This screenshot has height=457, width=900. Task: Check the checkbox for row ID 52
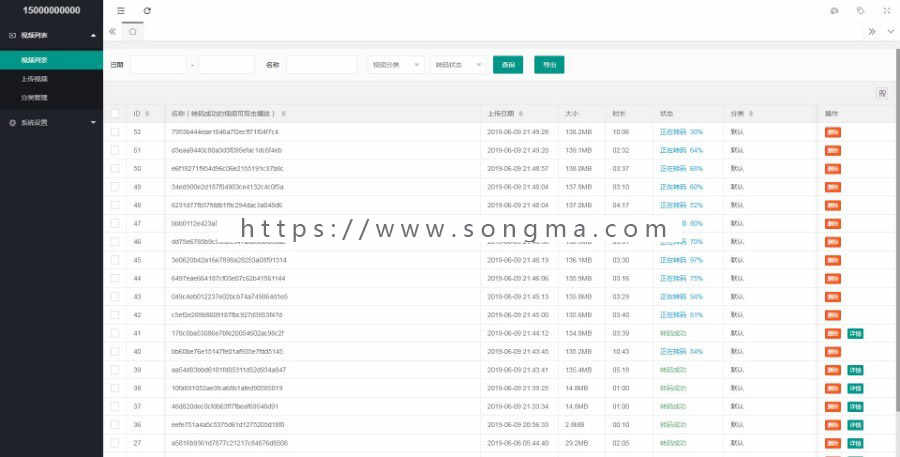click(115, 132)
